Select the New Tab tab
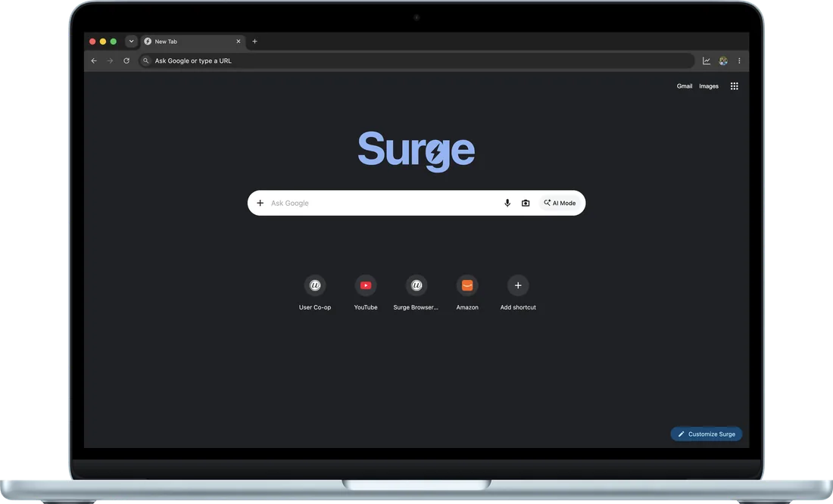 (193, 42)
